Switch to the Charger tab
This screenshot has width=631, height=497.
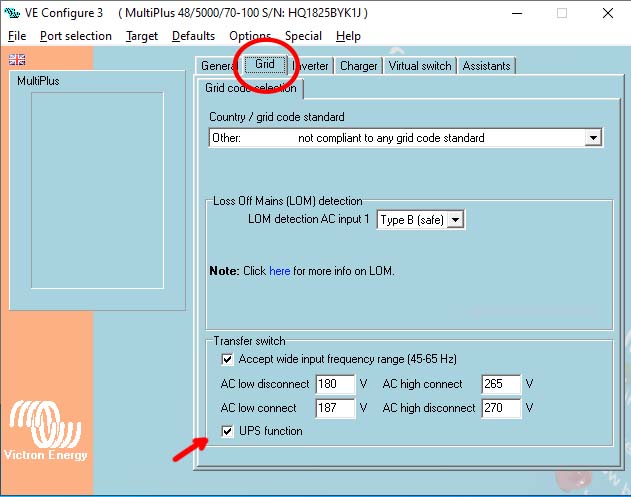click(x=358, y=66)
